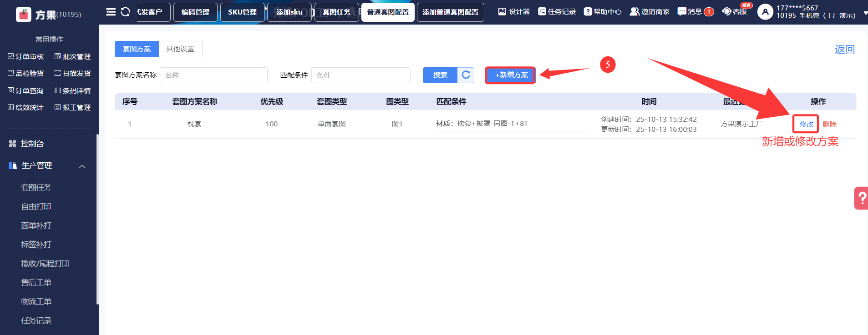Reset search with the refresh icon button
Image resolution: width=868 pixels, height=335 pixels.
coord(466,75)
